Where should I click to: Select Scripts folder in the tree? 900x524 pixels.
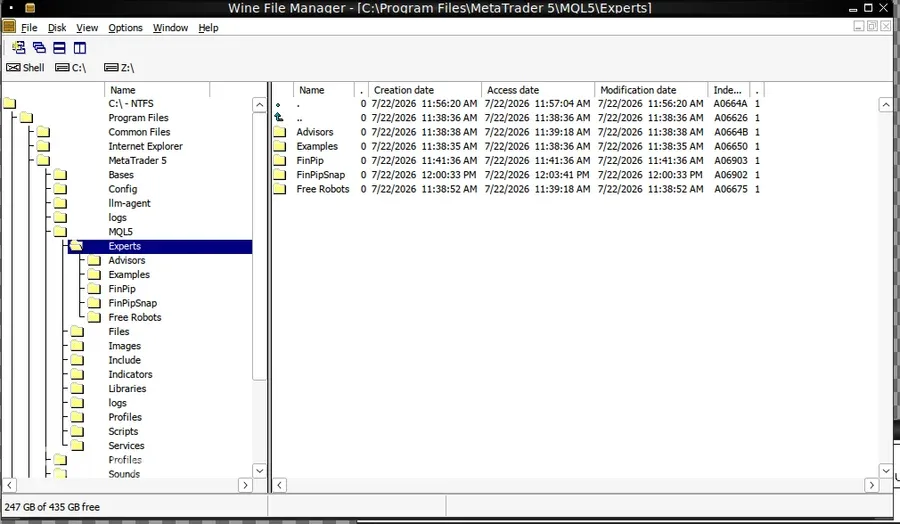click(x=123, y=432)
